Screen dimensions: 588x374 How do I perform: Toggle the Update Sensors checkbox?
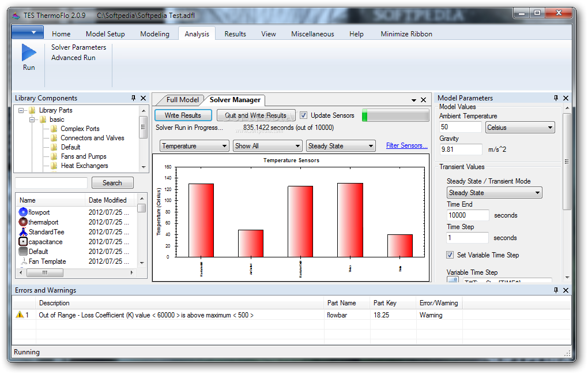coord(303,115)
